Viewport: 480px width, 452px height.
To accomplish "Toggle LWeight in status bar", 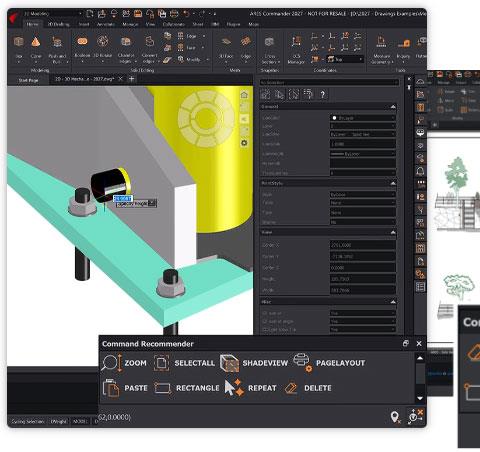I will point(59,422).
